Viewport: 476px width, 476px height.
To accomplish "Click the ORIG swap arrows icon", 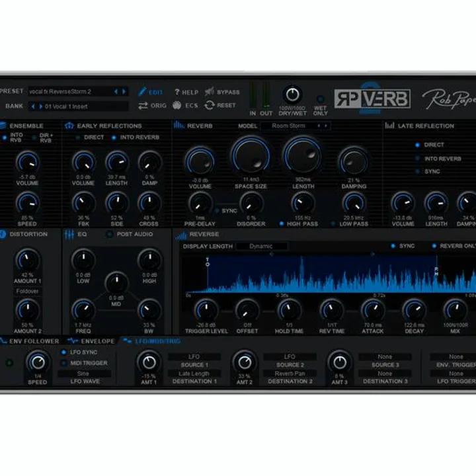I will pos(143,105).
